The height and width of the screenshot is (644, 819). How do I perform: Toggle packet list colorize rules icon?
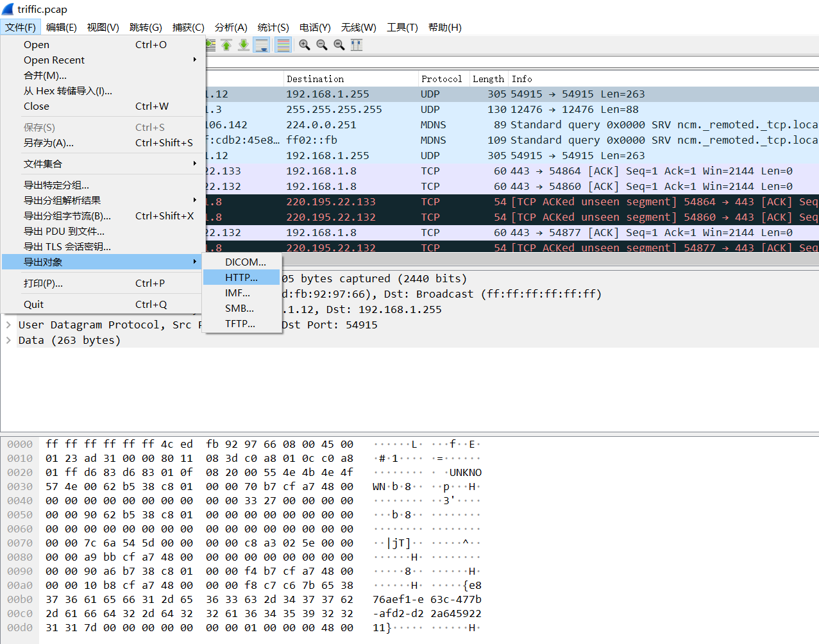(283, 45)
